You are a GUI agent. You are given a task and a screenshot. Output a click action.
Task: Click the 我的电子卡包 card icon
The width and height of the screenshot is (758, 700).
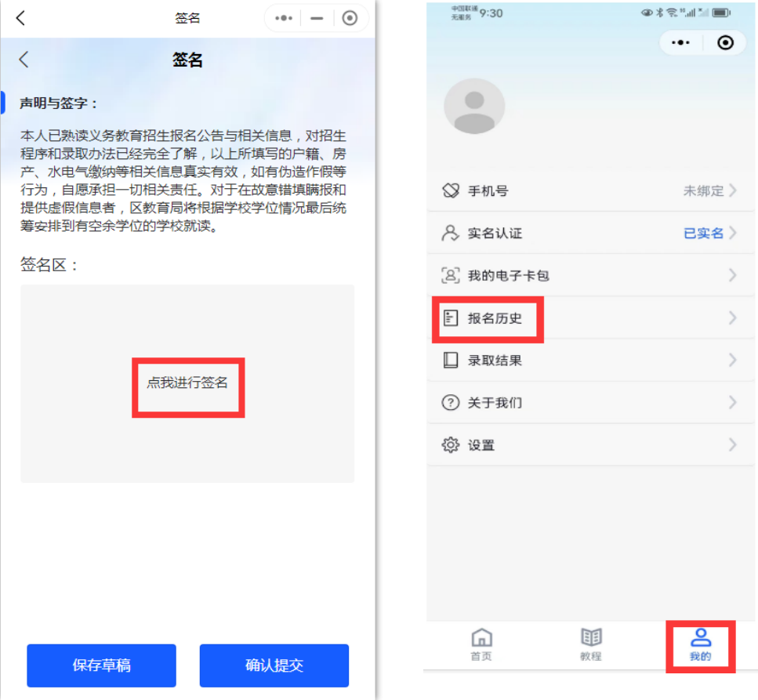pyautogui.click(x=450, y=276)
